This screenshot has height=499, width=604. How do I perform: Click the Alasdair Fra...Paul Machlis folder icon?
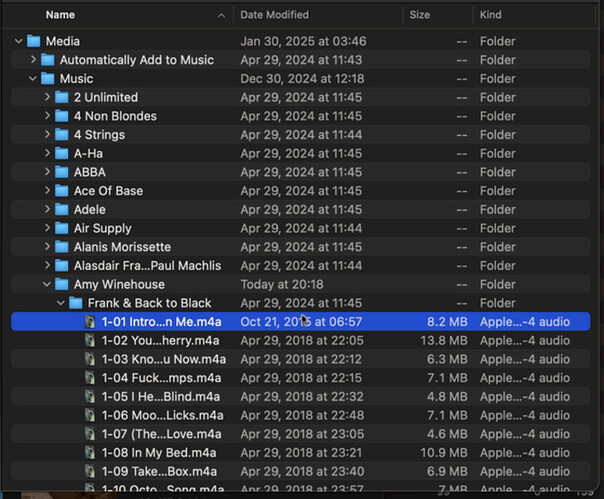62,265
